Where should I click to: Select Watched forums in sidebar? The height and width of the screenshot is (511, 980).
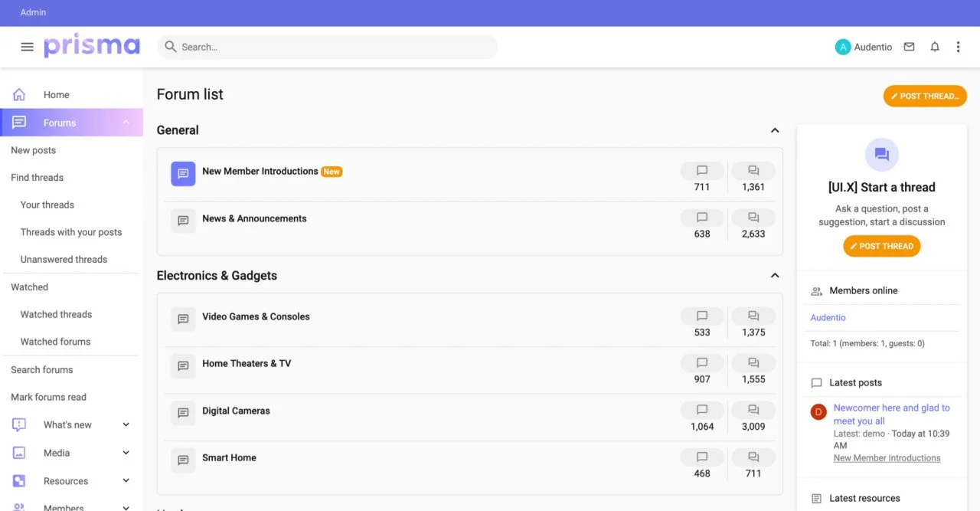(55, 342)
